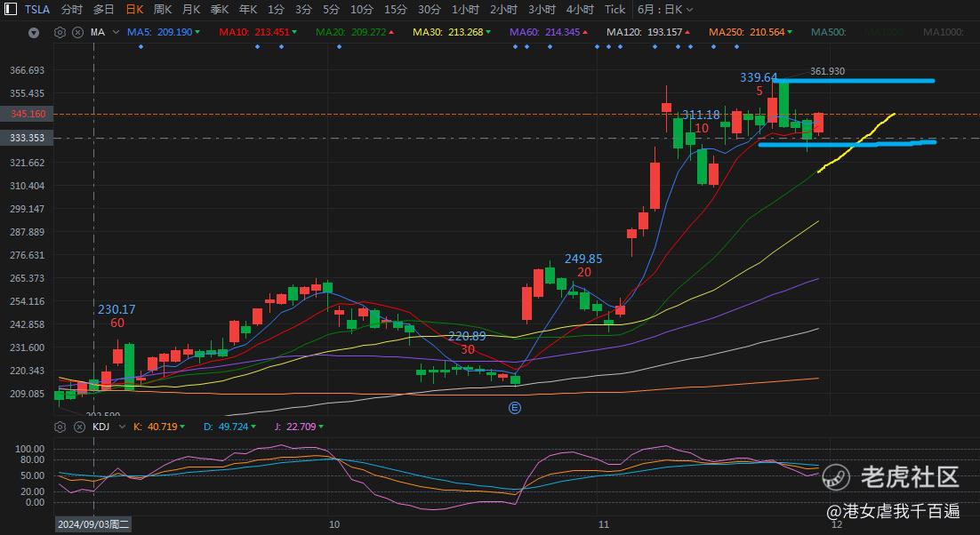The image size is (980, 535).
Task: Remove the KDJ indicator with its X icon
Action: point(79,427)
